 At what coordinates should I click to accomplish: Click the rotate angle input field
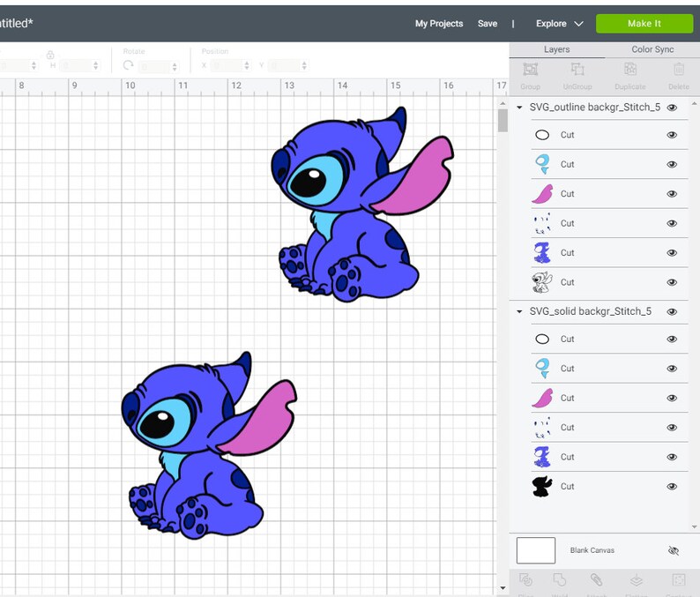[x=154, y=66]
